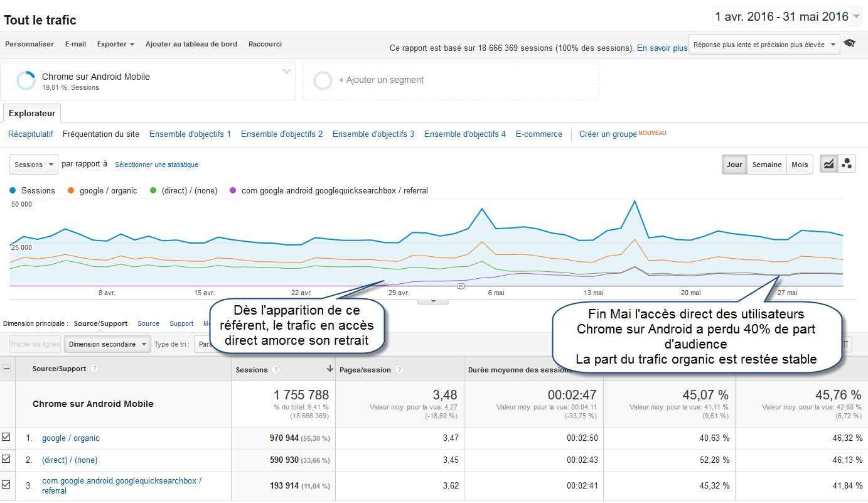
Task: Open the (direct) / (none) row link
Action: point(70,460)
